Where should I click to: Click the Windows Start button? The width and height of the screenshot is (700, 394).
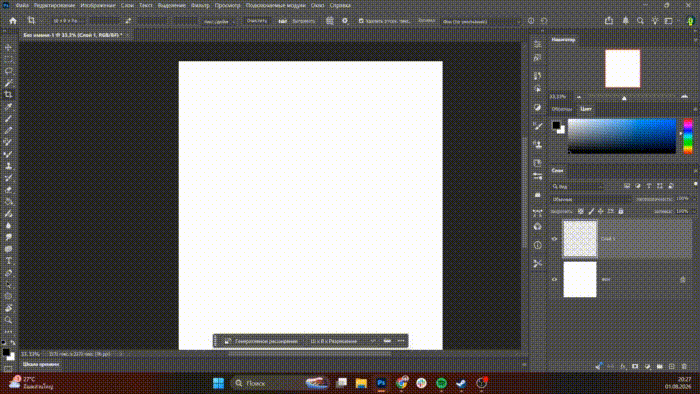click(x=218, y=383)
